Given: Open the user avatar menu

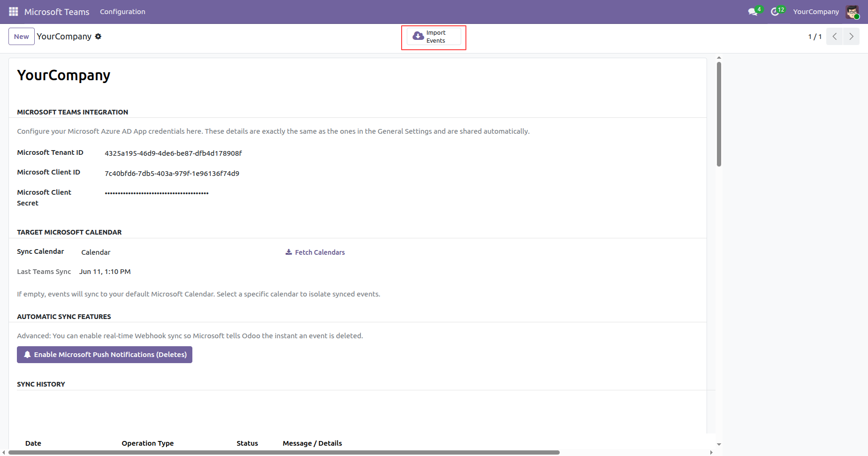Looking at the screenshot, I should (x=853, y=12).
